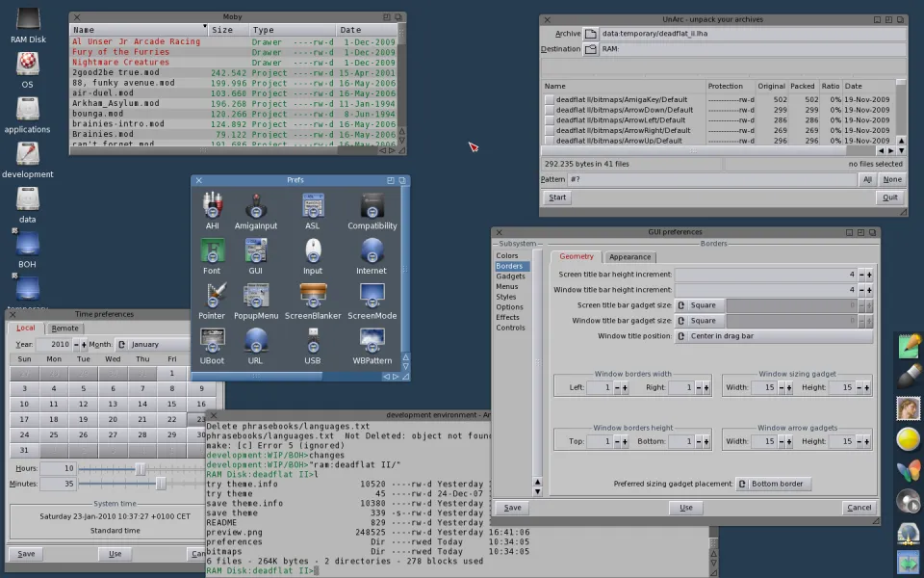Click the Hours slider in Time preferences
The width and height of the screenshot is (924, 578).
(140, 468)
